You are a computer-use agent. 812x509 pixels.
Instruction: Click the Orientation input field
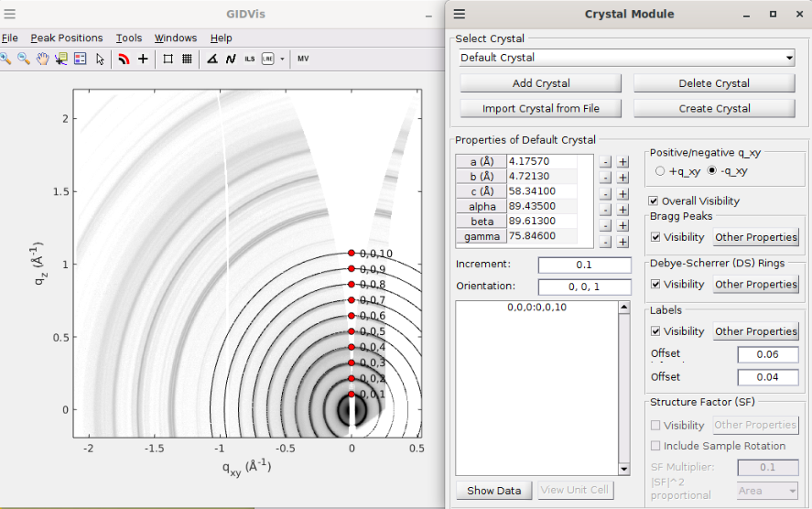(x=584, y=287)
